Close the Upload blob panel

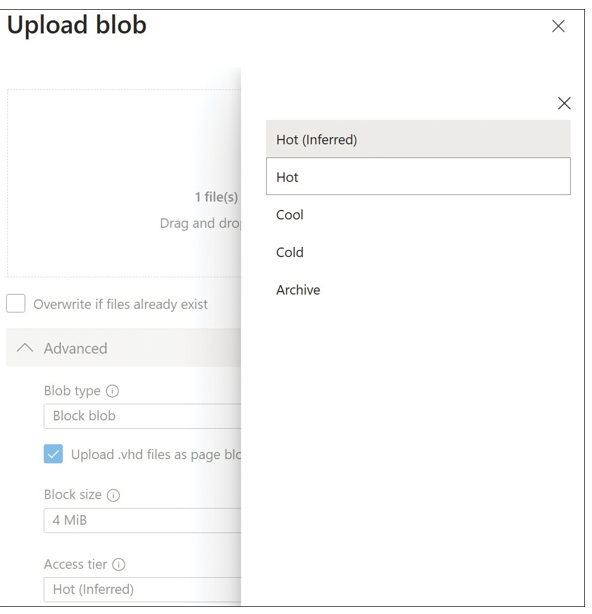coord(558,26)
